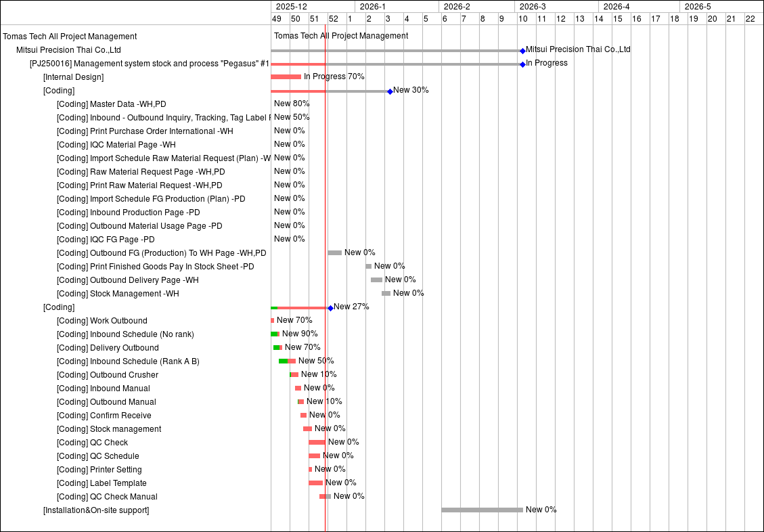Click the milestone diamond ending the Mitsui Precision bar
Screen dimensions: 764x532
coord(522,50)
